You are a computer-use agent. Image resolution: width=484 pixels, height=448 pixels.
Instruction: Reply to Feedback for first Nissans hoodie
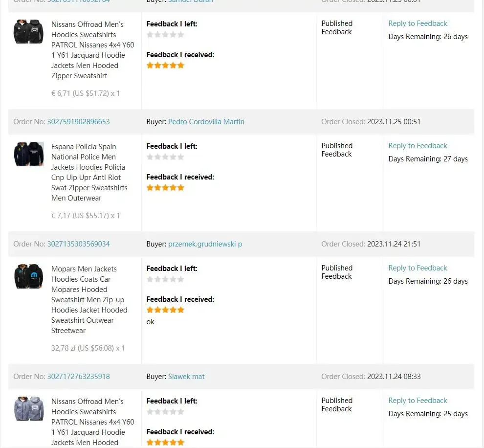(418, 23)
